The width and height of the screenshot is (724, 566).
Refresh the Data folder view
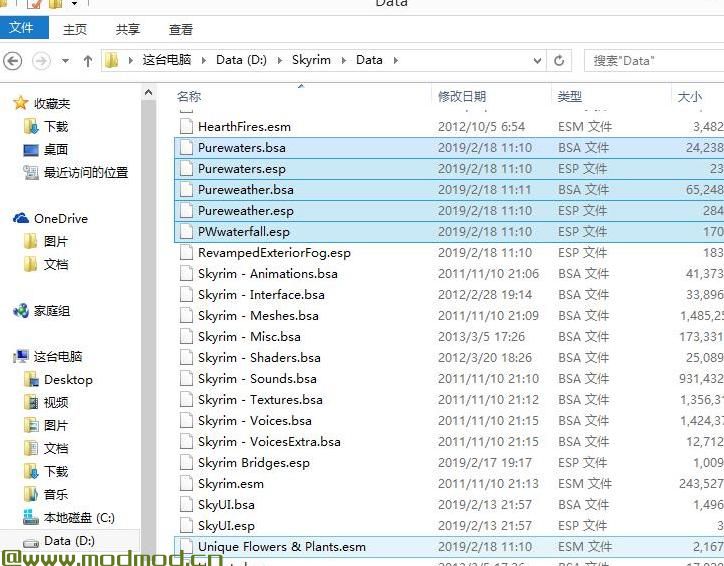click(x=559, y=60)
